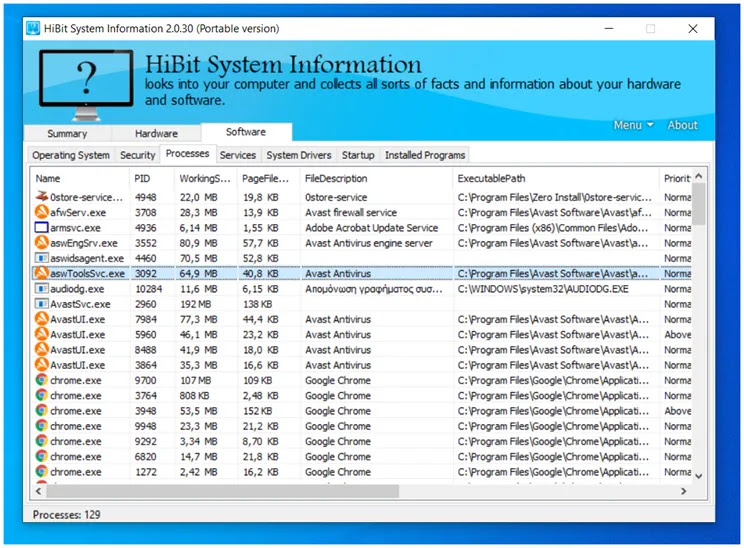744x548 pixels.
Task: Open the Installed Programs sub-tab
Action: [425, 155]
